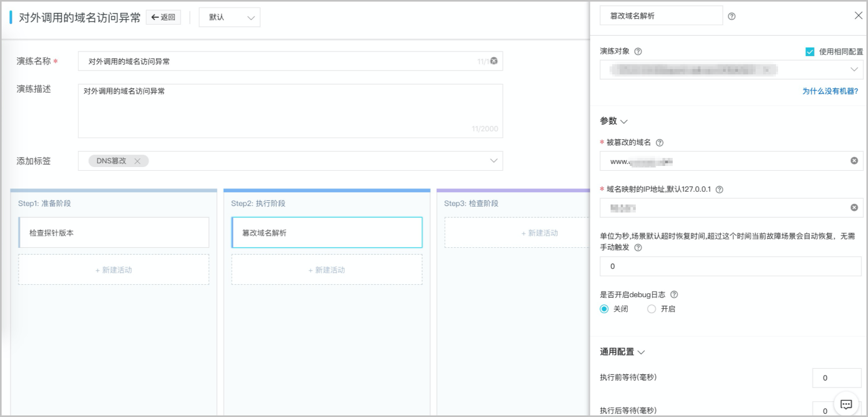The height and width of the screenshot is (417, 868).
Task: Click help icon next to 被篡改的域名
Action: click(x=659, y=142)
